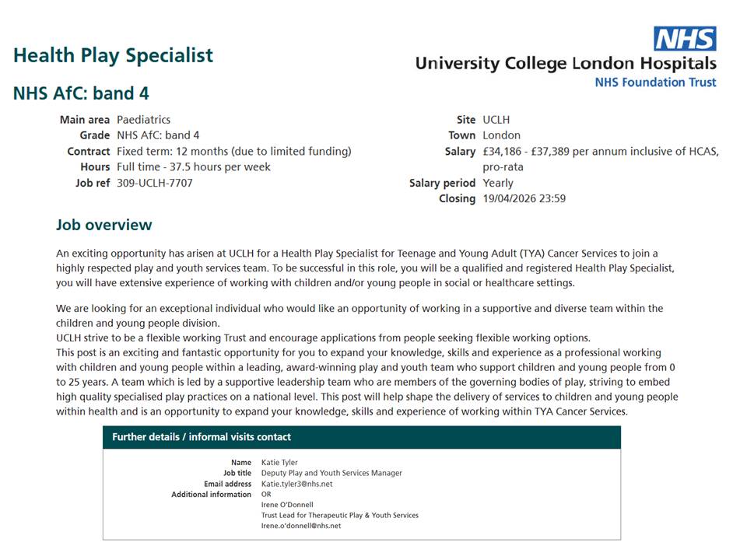The height and width of the screenshot is (560, 747).
Task: Click the job reference 309-UCLH-7707
Action: coord(154,183)
